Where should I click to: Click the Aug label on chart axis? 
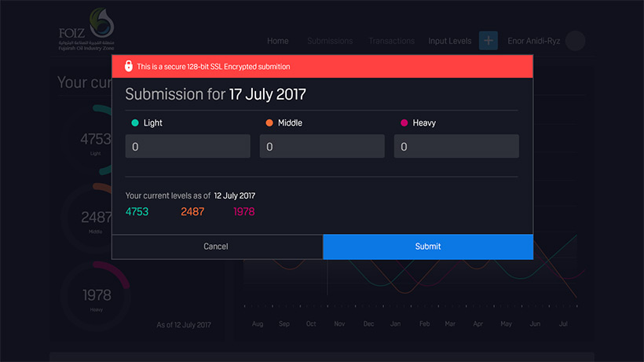pyautogui.click(x=258, y=324)
